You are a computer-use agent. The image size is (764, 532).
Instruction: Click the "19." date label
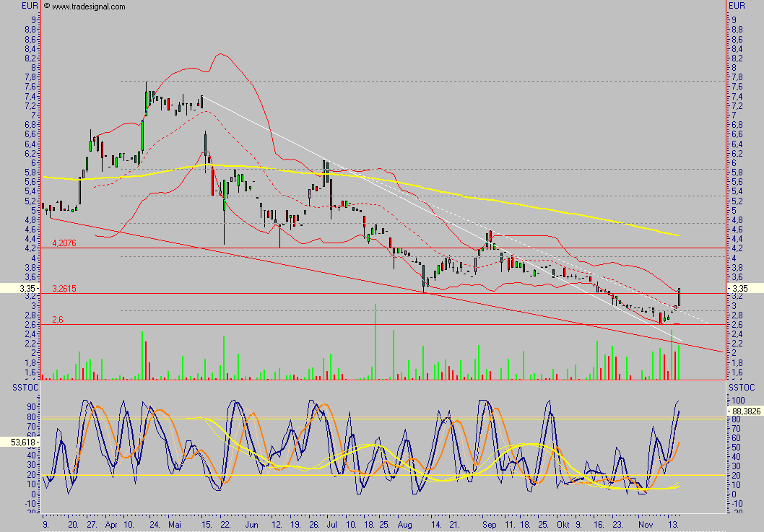[x=295, y=525]
